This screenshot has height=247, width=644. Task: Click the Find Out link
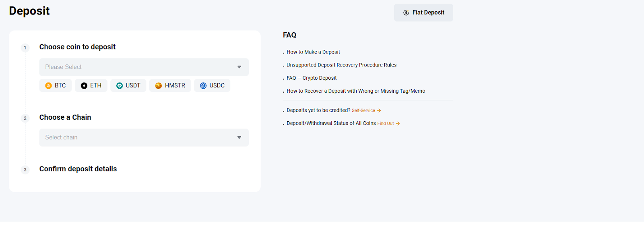[x=385, y=124]
